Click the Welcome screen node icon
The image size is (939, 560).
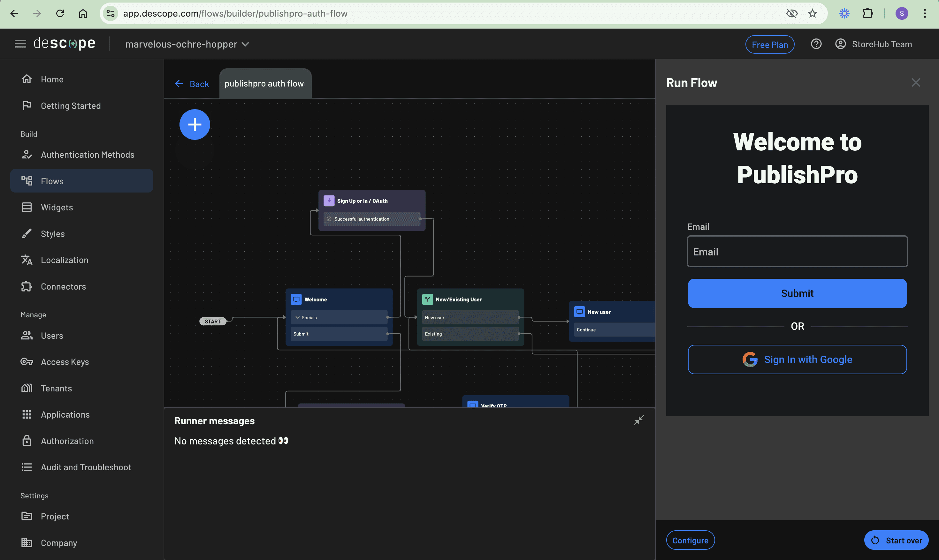(x=296, y=299)
